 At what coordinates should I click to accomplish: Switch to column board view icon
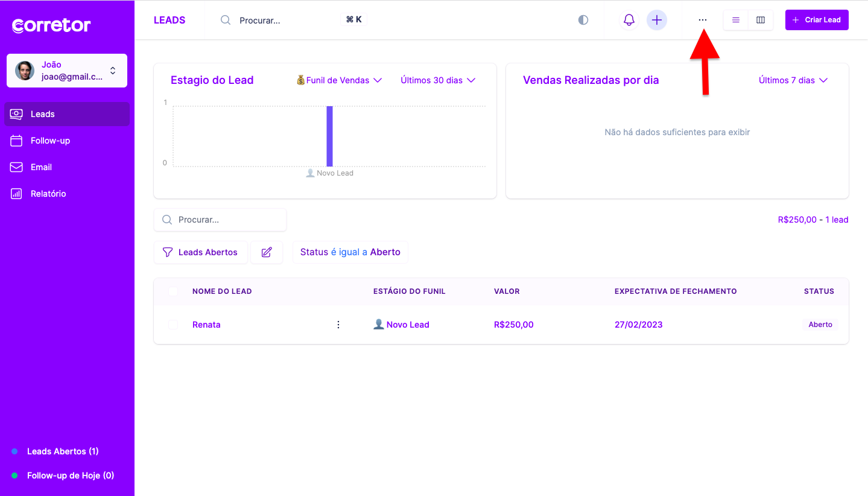tap(761, 20)
